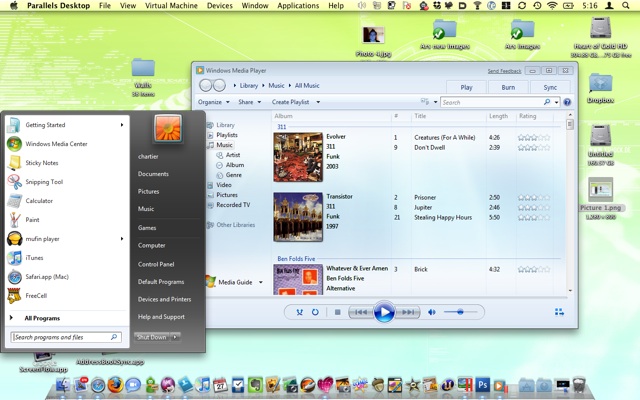Open the Shut Down options arrow

175,337
